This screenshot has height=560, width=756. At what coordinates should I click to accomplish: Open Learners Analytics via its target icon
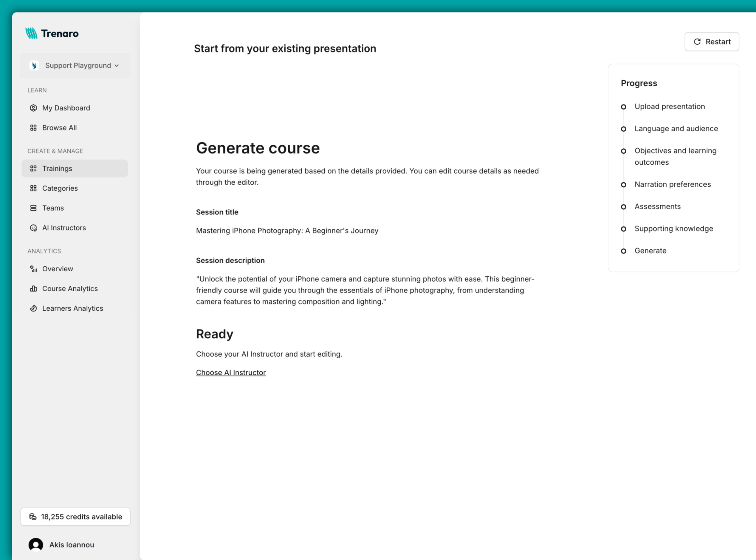pos(33,308)
